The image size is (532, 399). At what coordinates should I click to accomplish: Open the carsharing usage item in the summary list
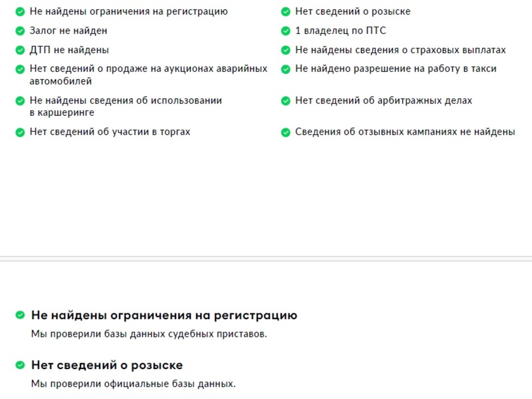125,106
